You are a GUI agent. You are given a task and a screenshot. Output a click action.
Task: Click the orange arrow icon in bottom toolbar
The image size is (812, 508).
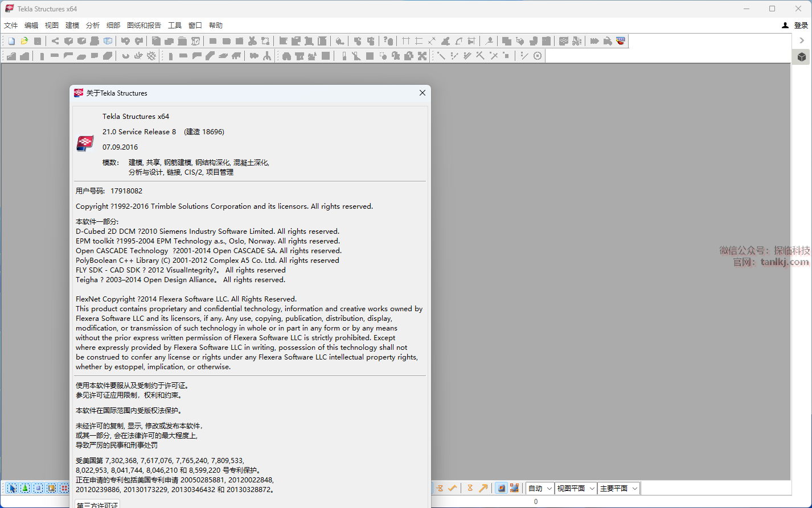[x=483, y=488]
